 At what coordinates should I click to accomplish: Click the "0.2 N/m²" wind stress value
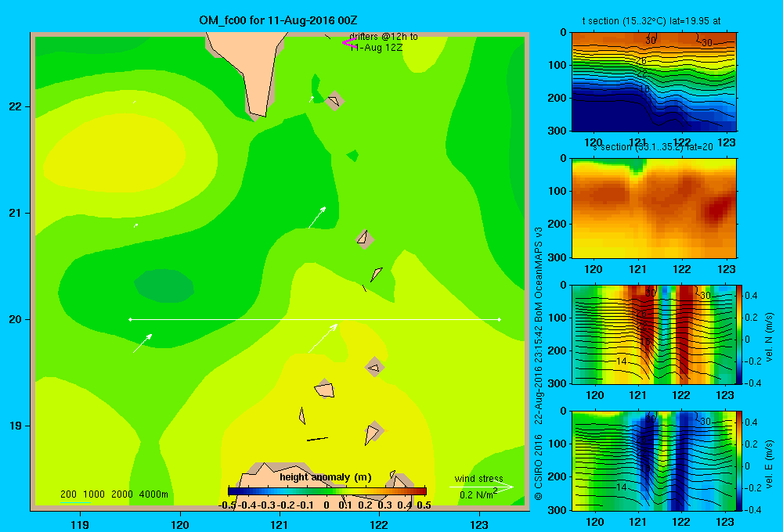[478, 494]
